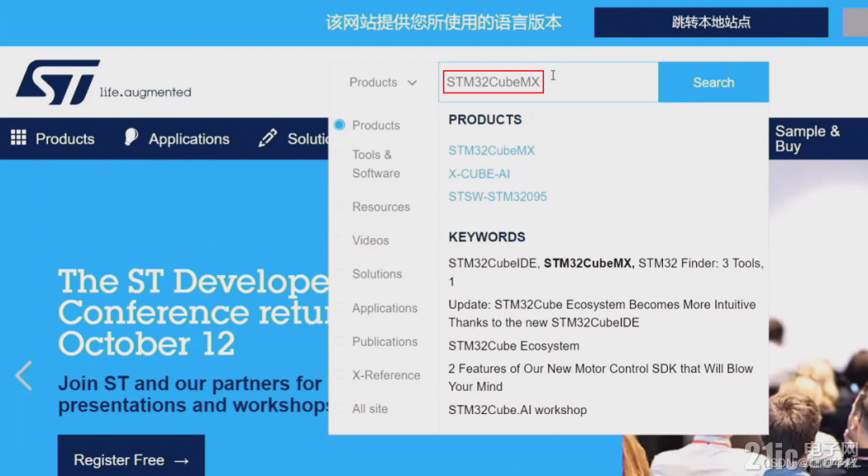Select the Resources radio option
The image size is (868, 476).
click(x=339, y=207)
